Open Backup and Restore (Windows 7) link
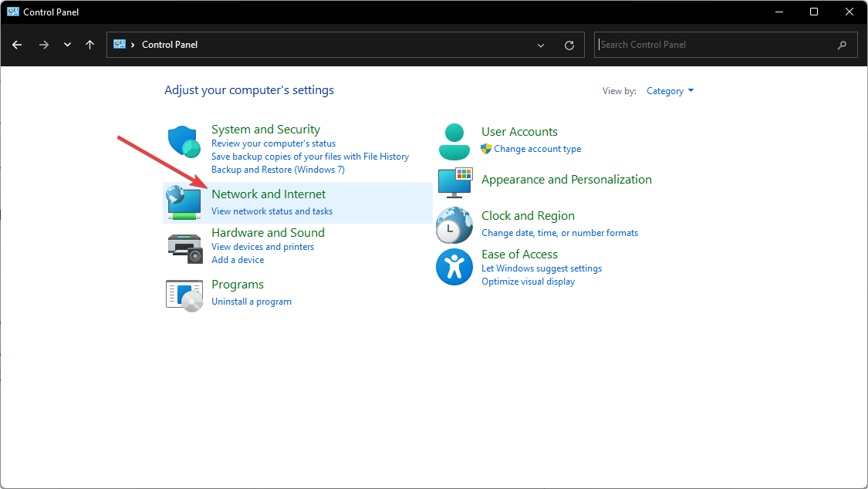868x489 pixels. [278, 170]
